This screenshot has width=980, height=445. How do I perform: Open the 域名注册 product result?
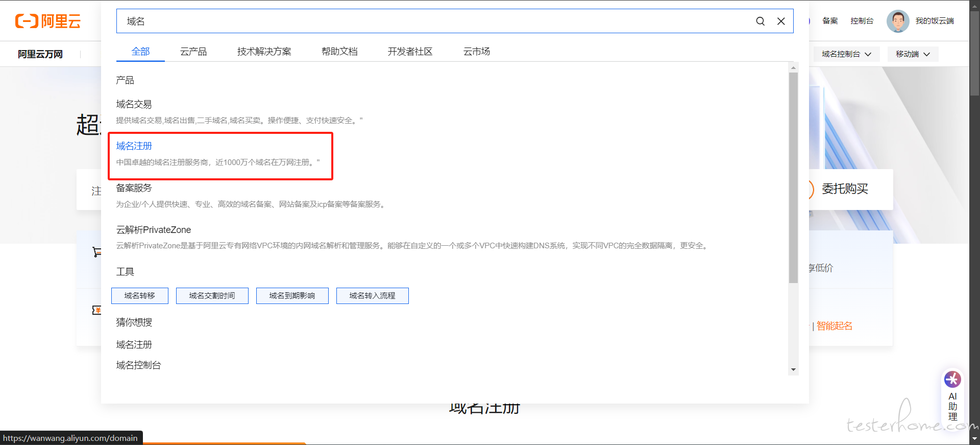[x=134, y=146]
